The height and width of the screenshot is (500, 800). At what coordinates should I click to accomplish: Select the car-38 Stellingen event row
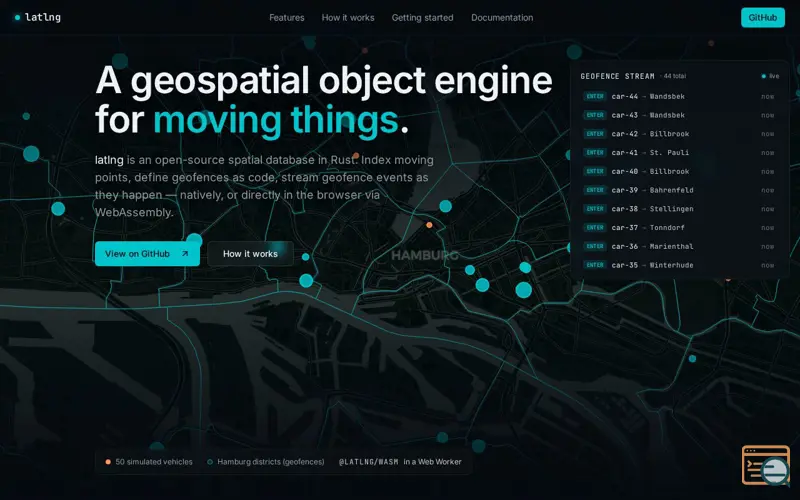679,209
